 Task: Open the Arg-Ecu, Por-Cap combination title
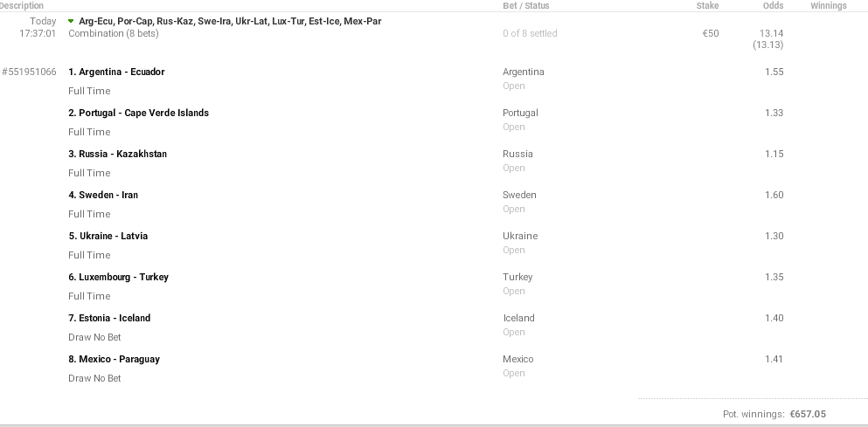[230, 21]
